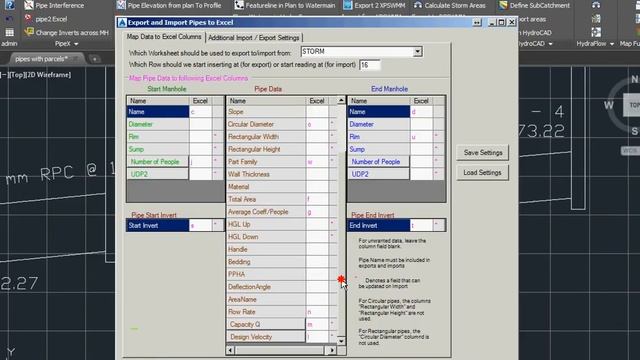This screenshot has width=640, height=360.
Task: Click Pipe Data horizontal scroll left arrow
Action: pos(230,350)
